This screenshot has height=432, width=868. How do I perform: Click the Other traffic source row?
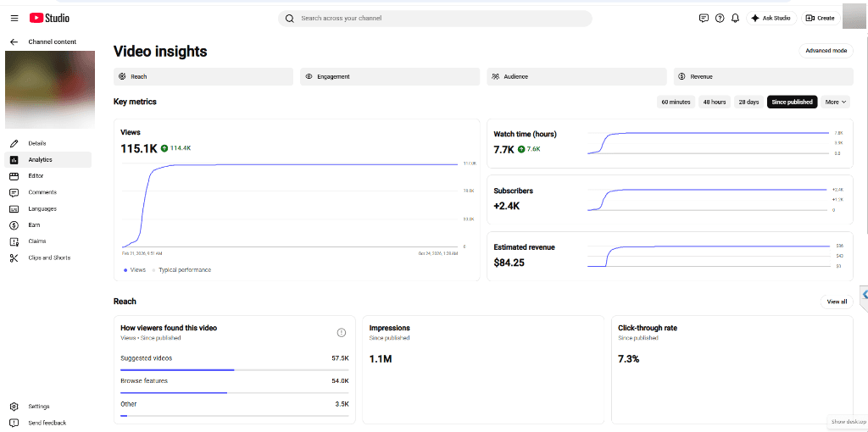(235, 409)
